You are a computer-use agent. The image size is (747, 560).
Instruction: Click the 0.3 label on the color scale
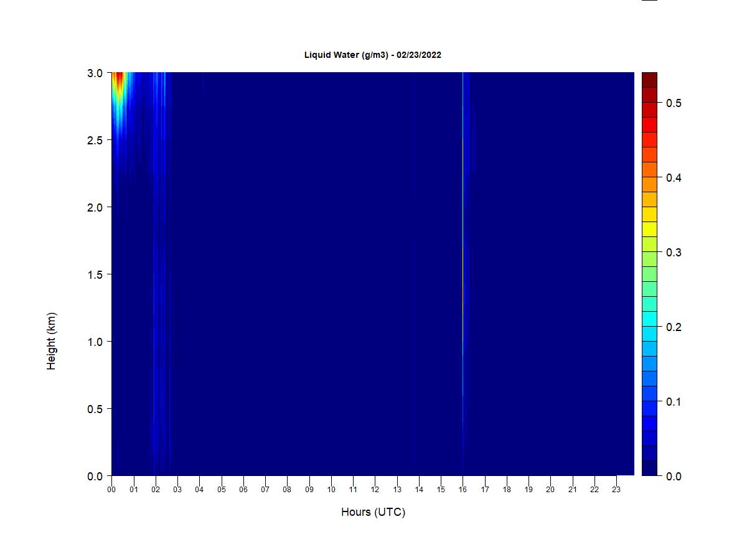[674, 252]
